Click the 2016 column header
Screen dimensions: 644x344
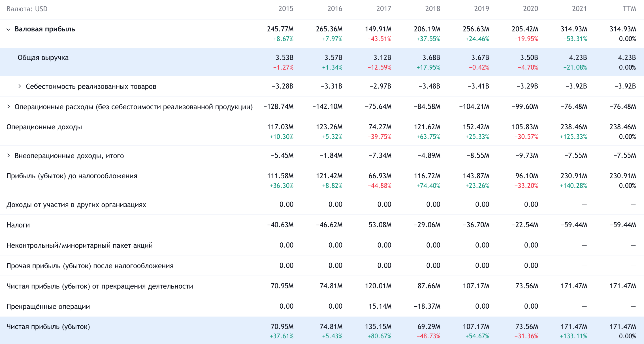tap(335, 9)
